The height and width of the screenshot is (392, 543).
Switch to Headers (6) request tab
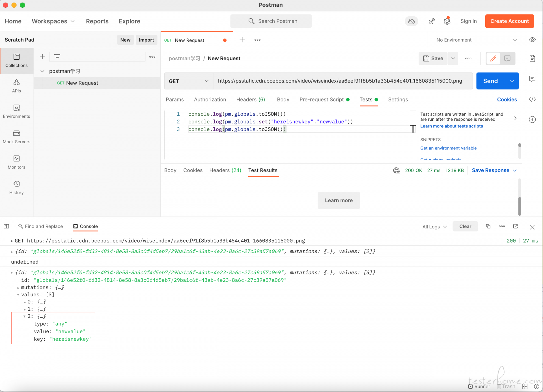click(x=251, y=99)
